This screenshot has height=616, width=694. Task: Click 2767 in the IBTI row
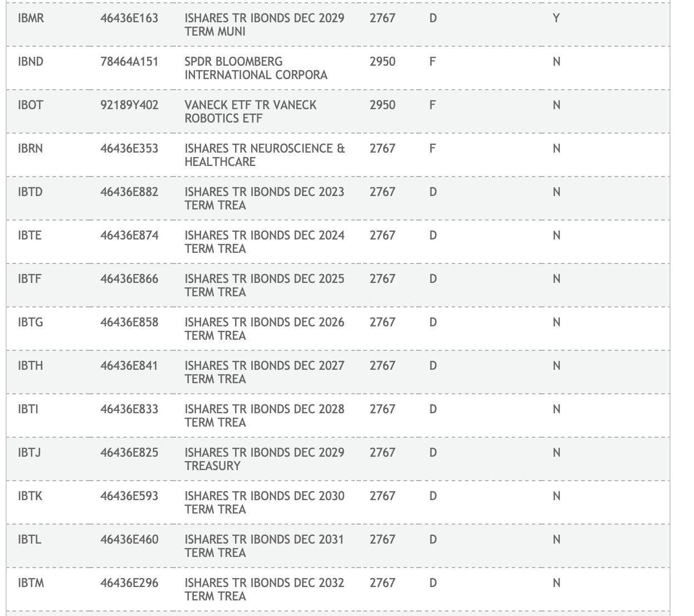[383, 409]
